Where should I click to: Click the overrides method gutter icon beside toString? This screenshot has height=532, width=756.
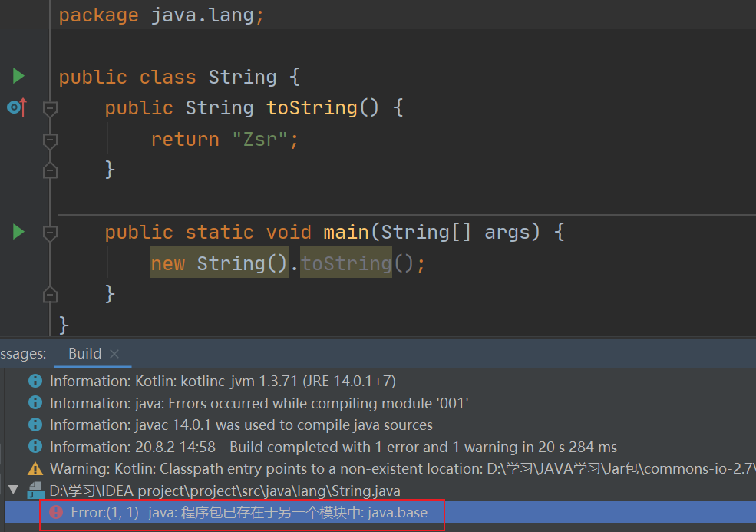(18, 107)
